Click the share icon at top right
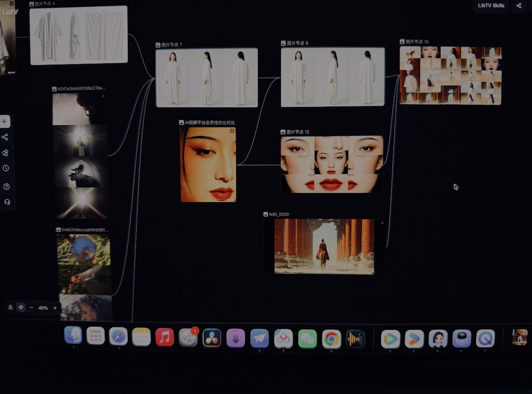Viewport: 532px width, 394px height. tap(519, 5)
